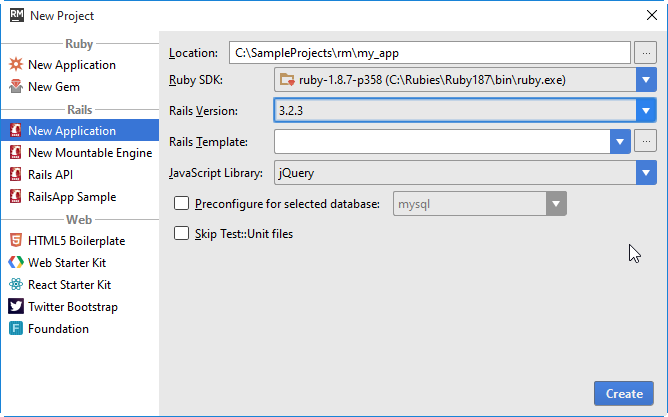The image size is (668, 417).
Task: Toggle Skip Test::Unit files checkbox
Action: point(182,234)
